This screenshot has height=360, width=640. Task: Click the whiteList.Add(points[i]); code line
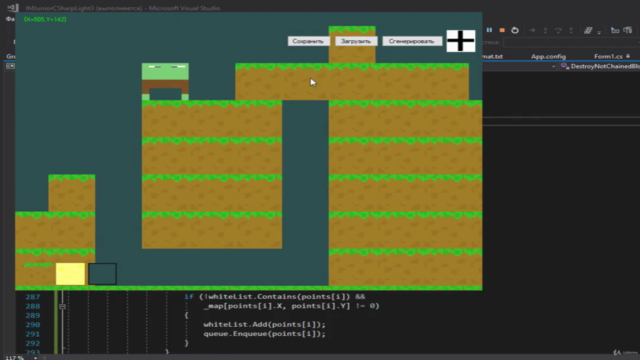pyautogui.click(x=264, y=324)
